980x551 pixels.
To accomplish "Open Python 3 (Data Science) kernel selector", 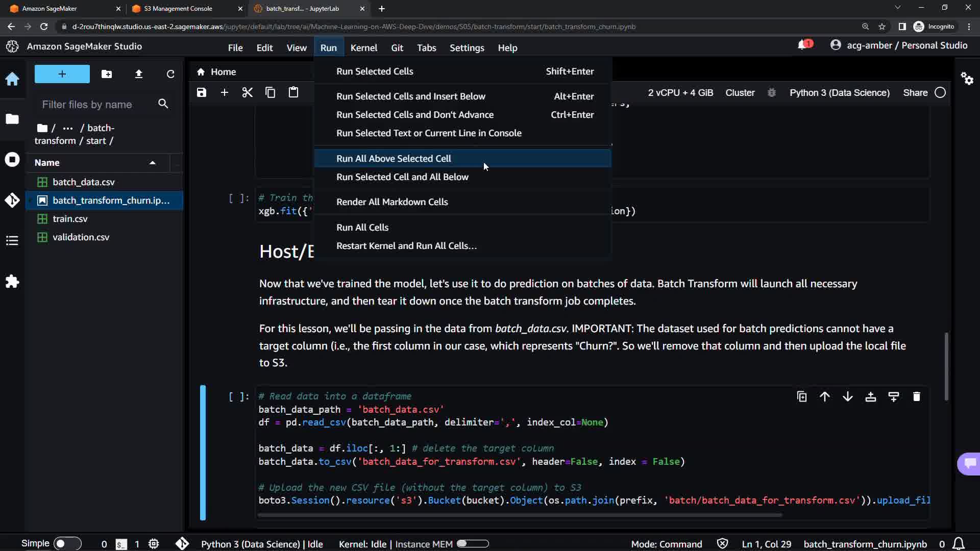I will click(839, 92).
